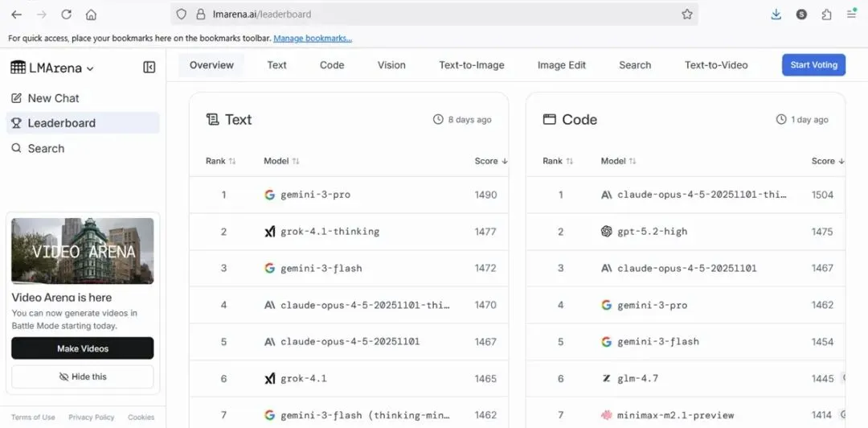This screenshot has width=868, height=428.
Task: Sort Code leaderboard by Model
Action: coord(619,161)
